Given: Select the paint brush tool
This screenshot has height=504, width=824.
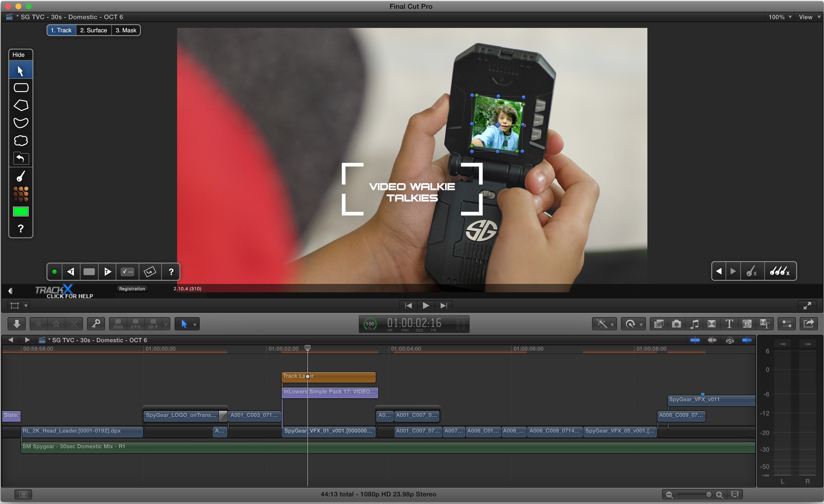Looking at the screenshot, I should coord(21,176).
